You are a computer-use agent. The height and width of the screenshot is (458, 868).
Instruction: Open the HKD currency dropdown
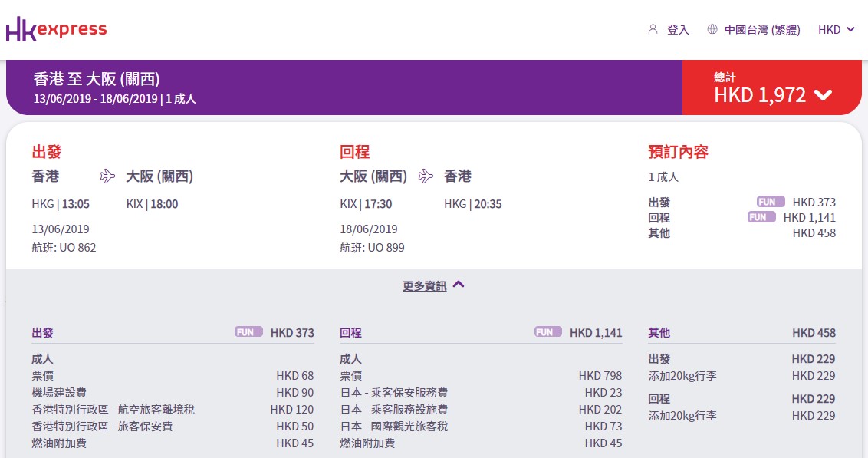[x=837, y=29]
